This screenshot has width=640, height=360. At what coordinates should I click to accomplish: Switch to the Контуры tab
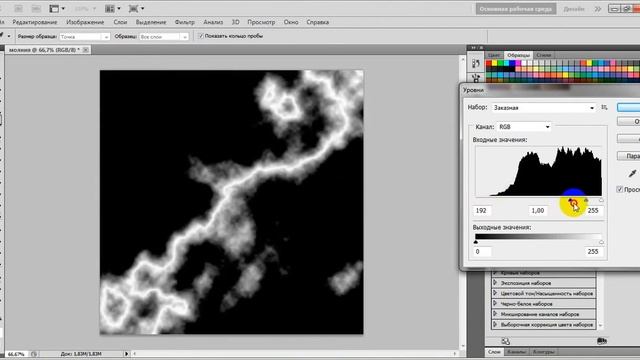point(544,351)
